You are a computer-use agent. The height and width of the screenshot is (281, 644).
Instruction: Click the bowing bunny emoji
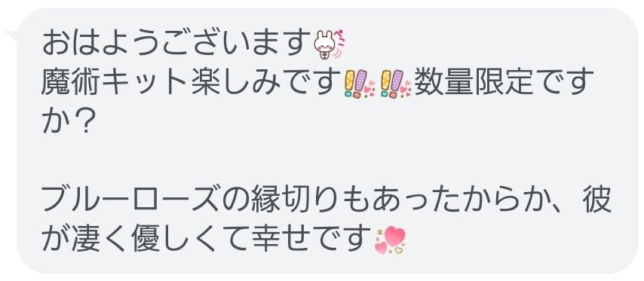coord(327,44)
